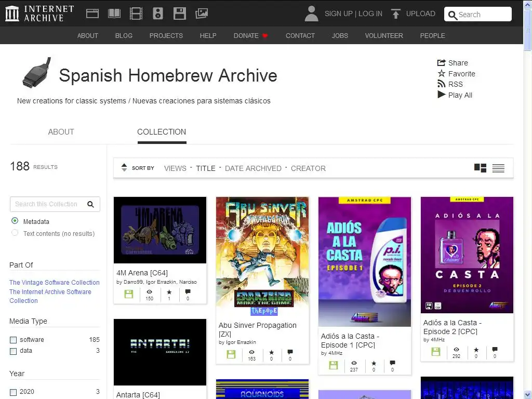Image resolution: width=532 pixels, height=399 pixels.
Task: Open the Software floppy disk icon in the header
Action: pos(179,14)
